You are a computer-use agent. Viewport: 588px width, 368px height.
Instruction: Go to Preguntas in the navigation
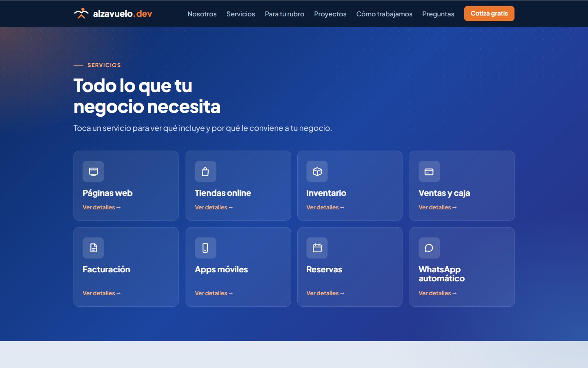coord(438,14)
